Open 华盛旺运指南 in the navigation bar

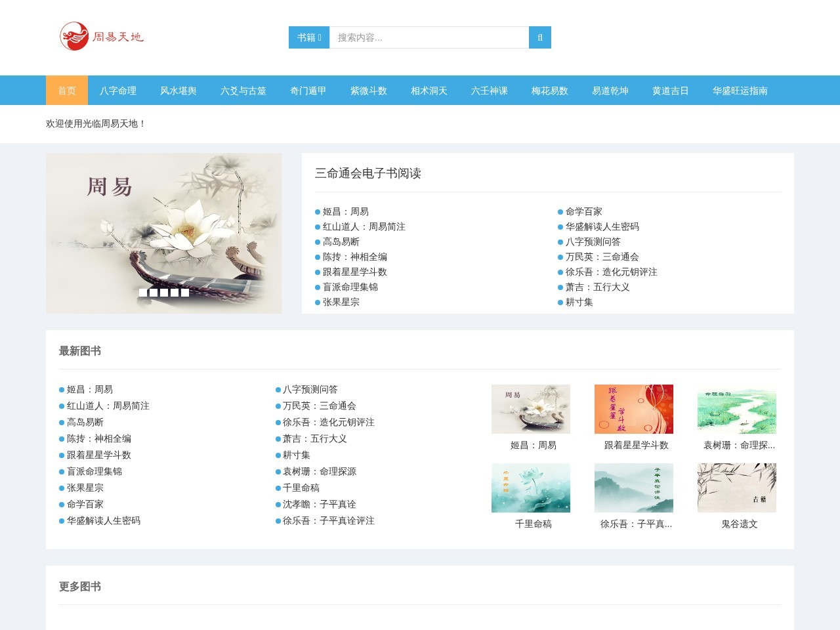tap(740, 91)
